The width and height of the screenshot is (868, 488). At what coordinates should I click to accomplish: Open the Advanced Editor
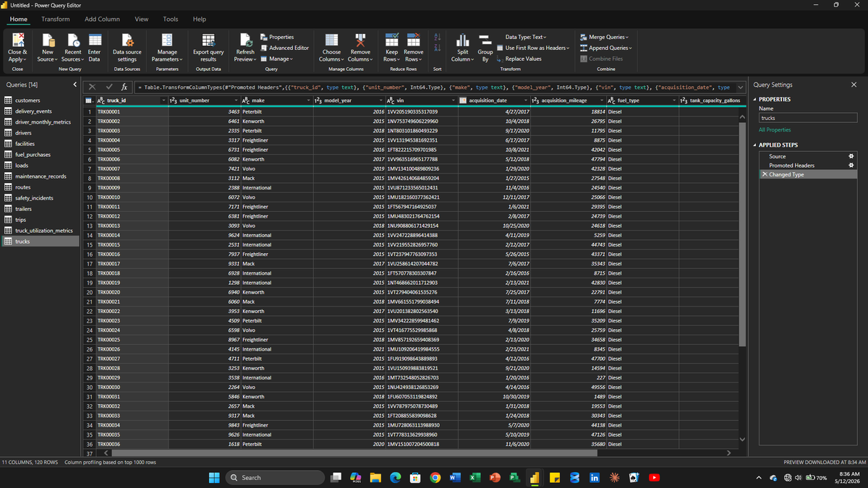[x=284, y=48]
